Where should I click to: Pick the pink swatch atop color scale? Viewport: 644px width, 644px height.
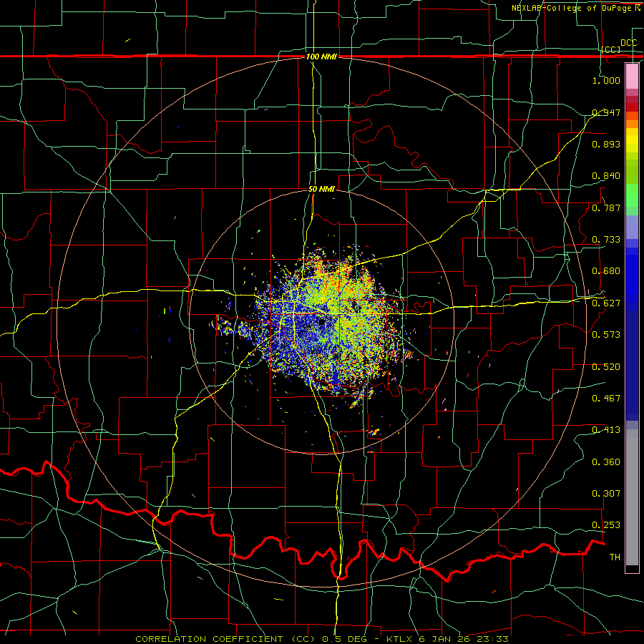click(632, 76)
